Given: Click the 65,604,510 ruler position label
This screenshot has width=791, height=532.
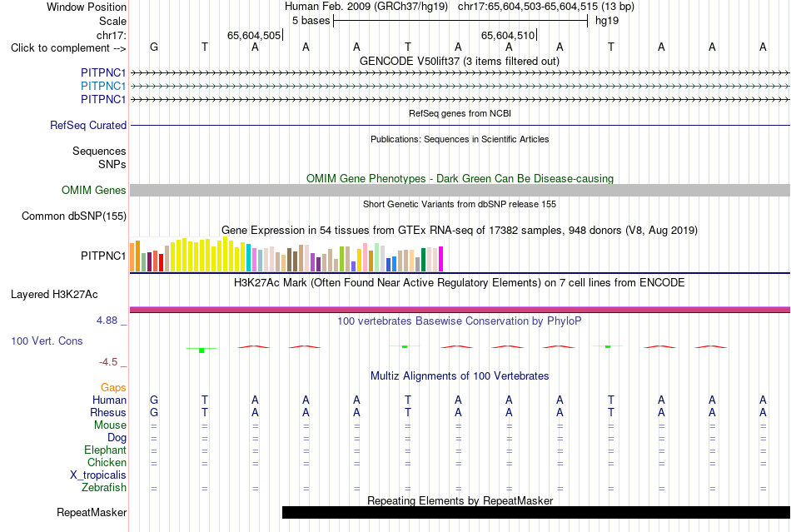Looking at the screenshot, I should click(x=508, y=35).
